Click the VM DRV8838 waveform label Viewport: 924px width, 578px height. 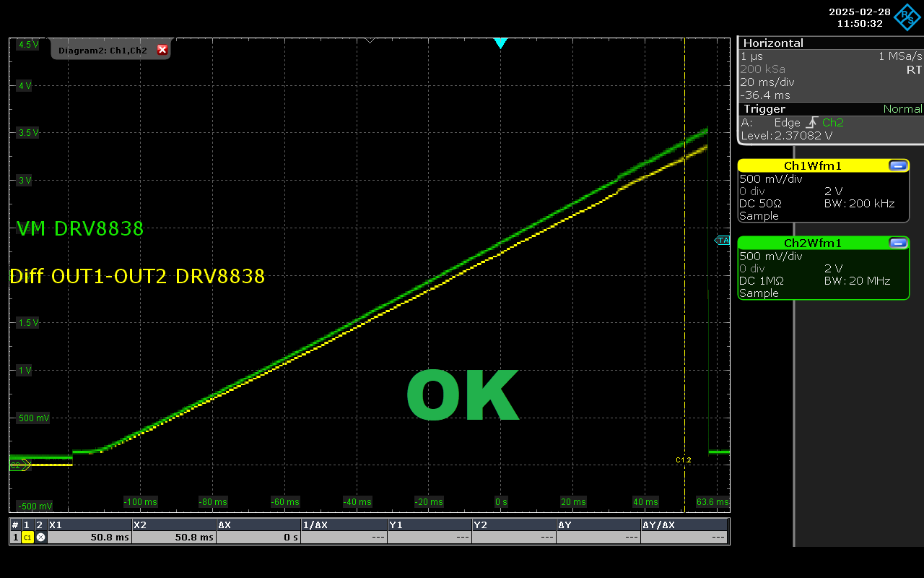[80, 229]
